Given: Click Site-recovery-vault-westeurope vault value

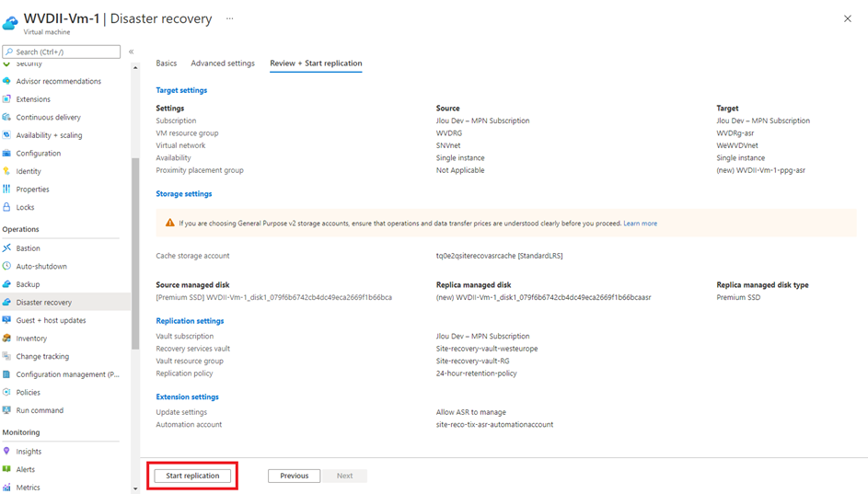Looking at the screenshot, I should (487, 349).
